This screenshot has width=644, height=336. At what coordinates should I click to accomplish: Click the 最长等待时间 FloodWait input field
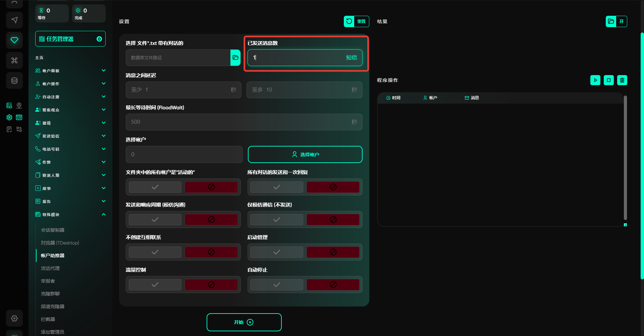point(238,122)
